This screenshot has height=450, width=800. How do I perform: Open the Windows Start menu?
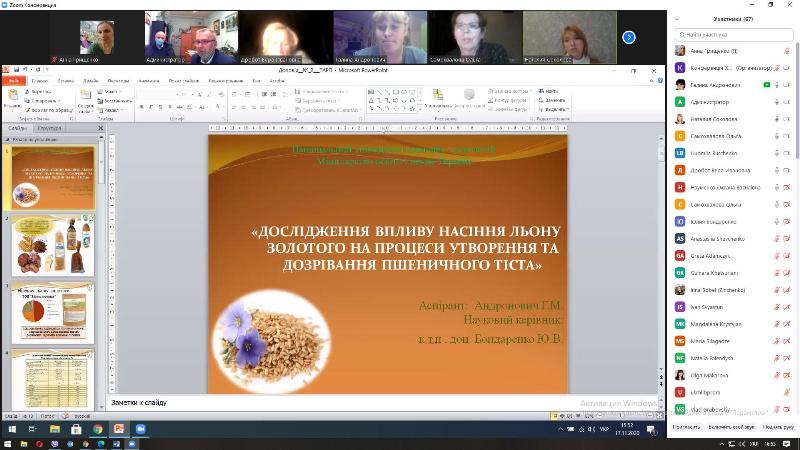pyautogui.click(x=10, y=429)
